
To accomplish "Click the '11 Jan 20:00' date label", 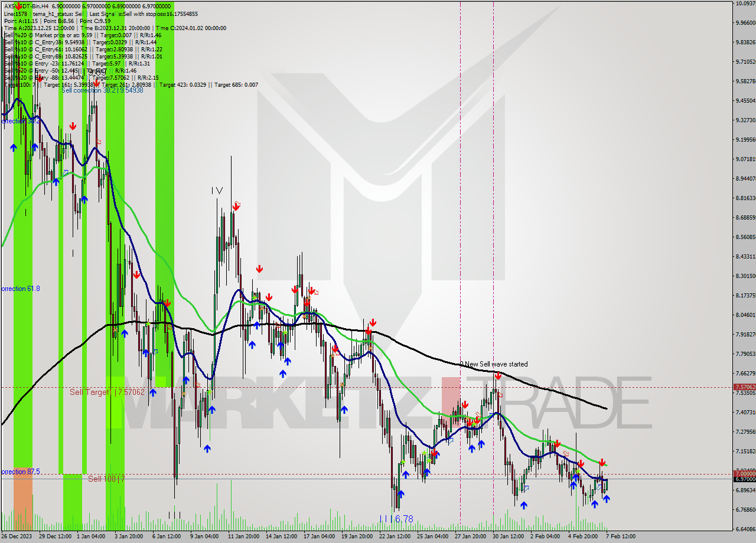I will coord(244,537).
